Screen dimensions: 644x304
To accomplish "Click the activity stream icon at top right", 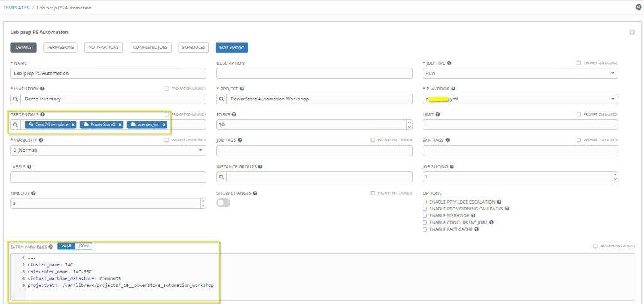I will pos(639,7).
